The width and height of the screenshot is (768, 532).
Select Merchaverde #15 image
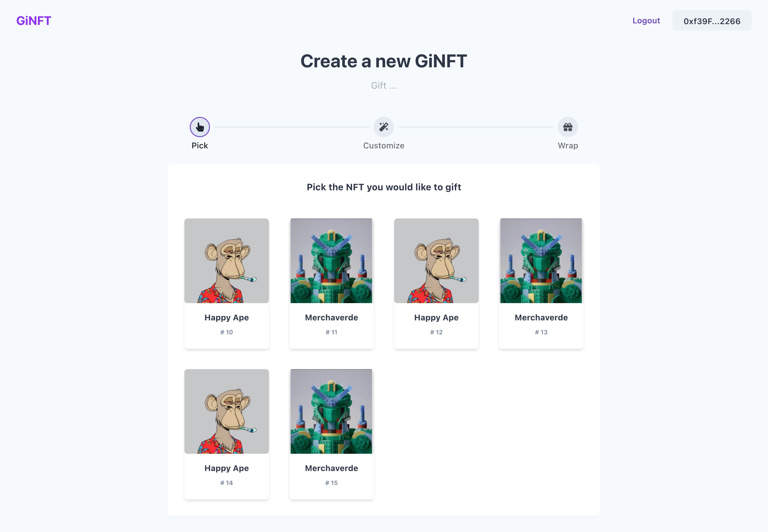[331, 411]
